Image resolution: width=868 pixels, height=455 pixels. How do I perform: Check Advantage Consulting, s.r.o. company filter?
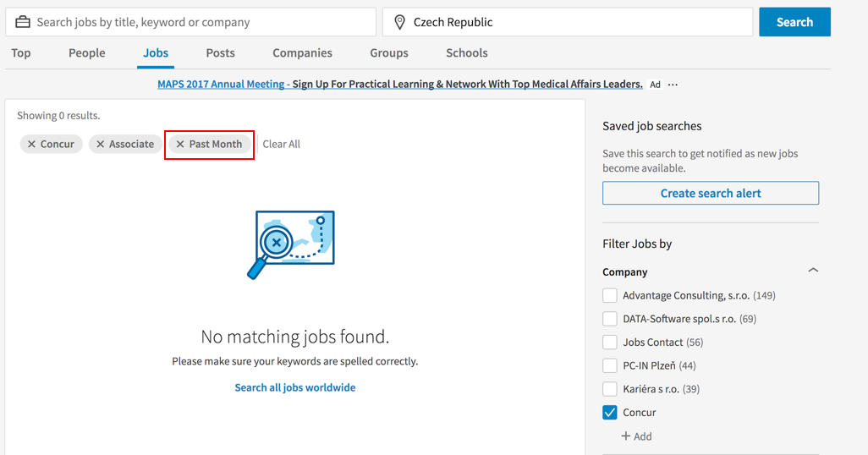click(610, 296)
